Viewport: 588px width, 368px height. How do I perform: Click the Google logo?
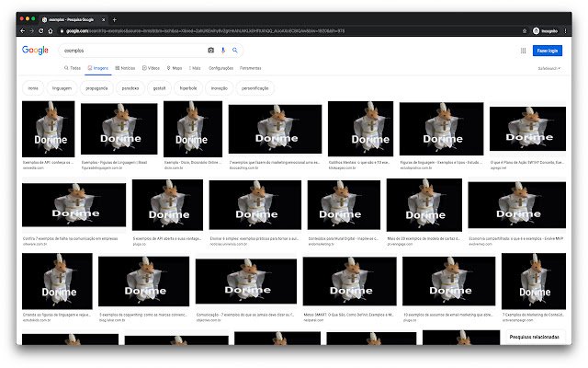[x=35, y=50]
